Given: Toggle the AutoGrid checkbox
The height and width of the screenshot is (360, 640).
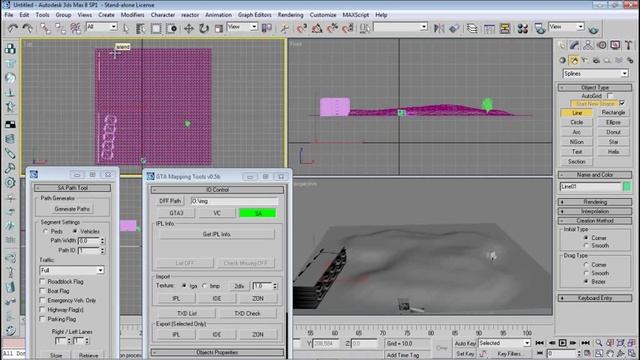Looking at the screenshot, I should pyautogui.click(x=610, y=96).
